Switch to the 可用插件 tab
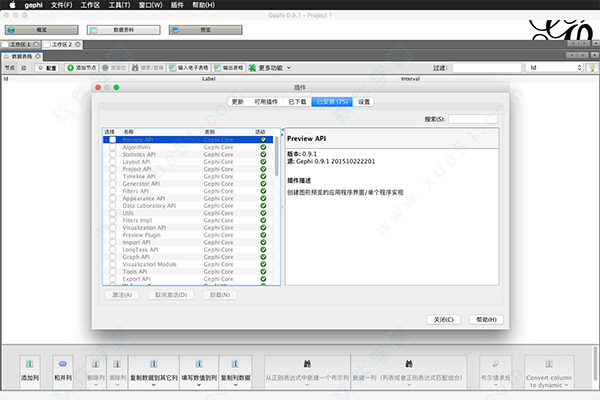The height and width of the screenshot is (400, 600). tap(266, 102)
